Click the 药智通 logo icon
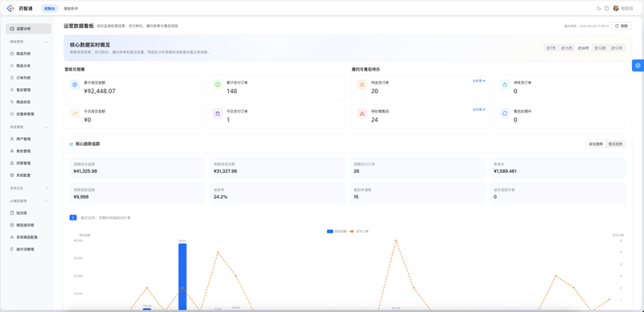The width and height of the screenshot is (644, 312). coord(10,8)
